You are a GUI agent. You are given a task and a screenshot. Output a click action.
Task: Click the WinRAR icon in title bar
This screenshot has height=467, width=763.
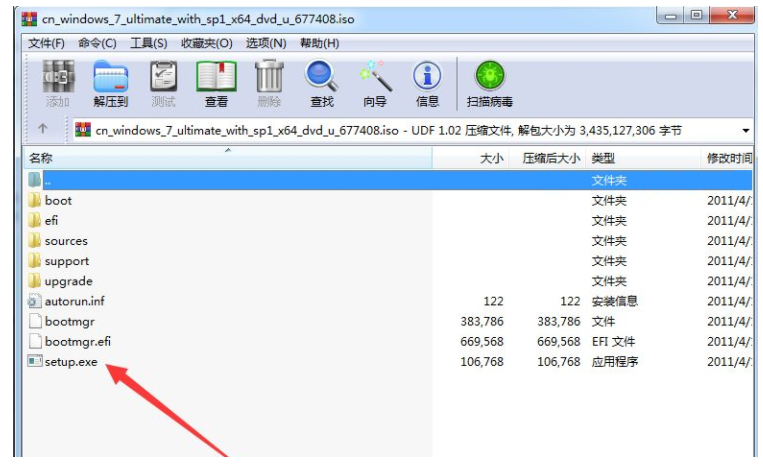[x=29, y=19]
